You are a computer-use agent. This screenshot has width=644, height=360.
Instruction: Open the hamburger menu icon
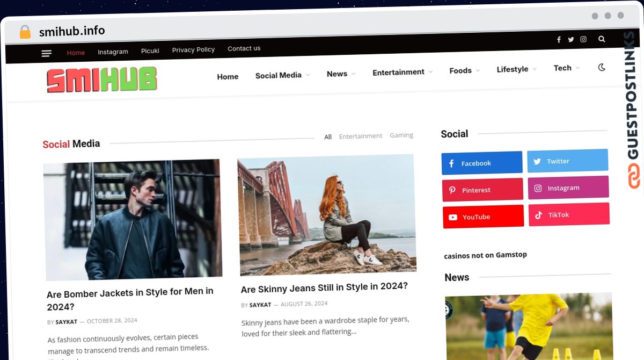47,53
